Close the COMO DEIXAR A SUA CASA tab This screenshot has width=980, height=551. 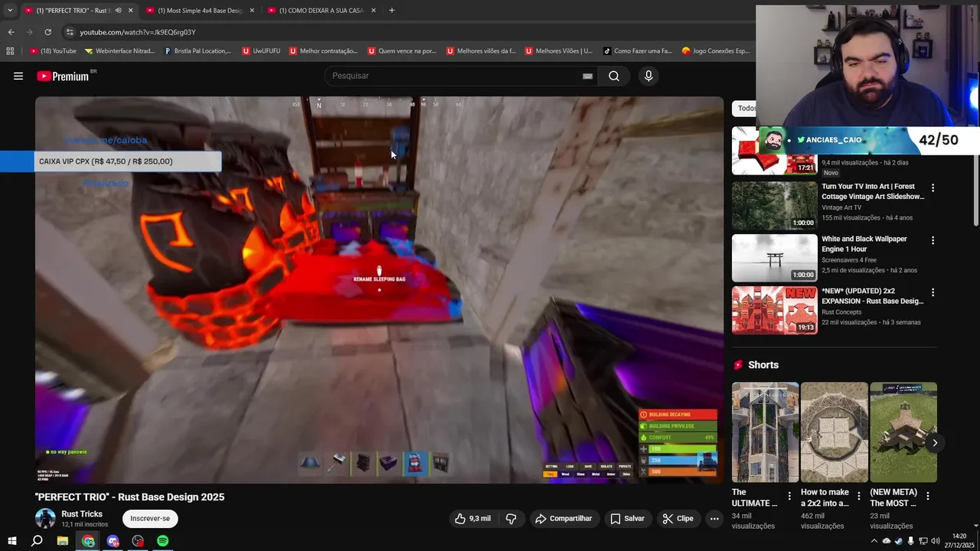tap(374, 11)
